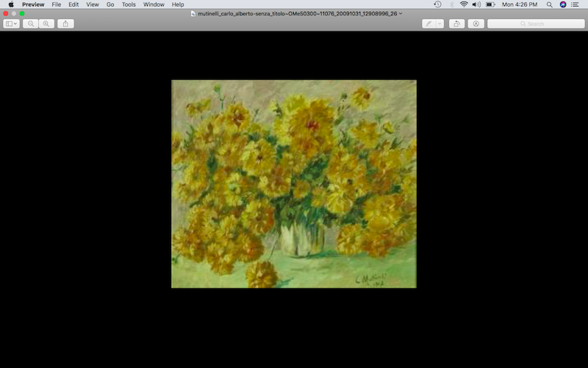Rotate the image left
Viewport: 588px width, 368px height.
[x=456, y=24]
